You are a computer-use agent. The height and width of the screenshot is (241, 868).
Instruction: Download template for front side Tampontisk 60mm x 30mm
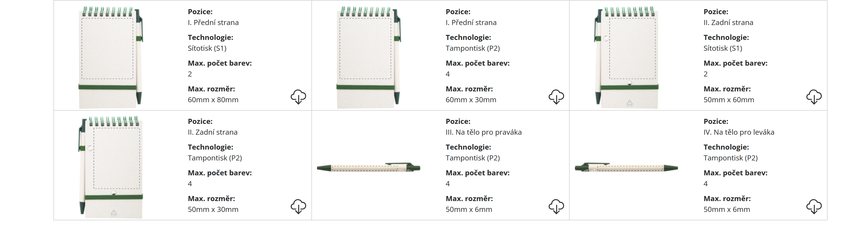tap(556, 97)
